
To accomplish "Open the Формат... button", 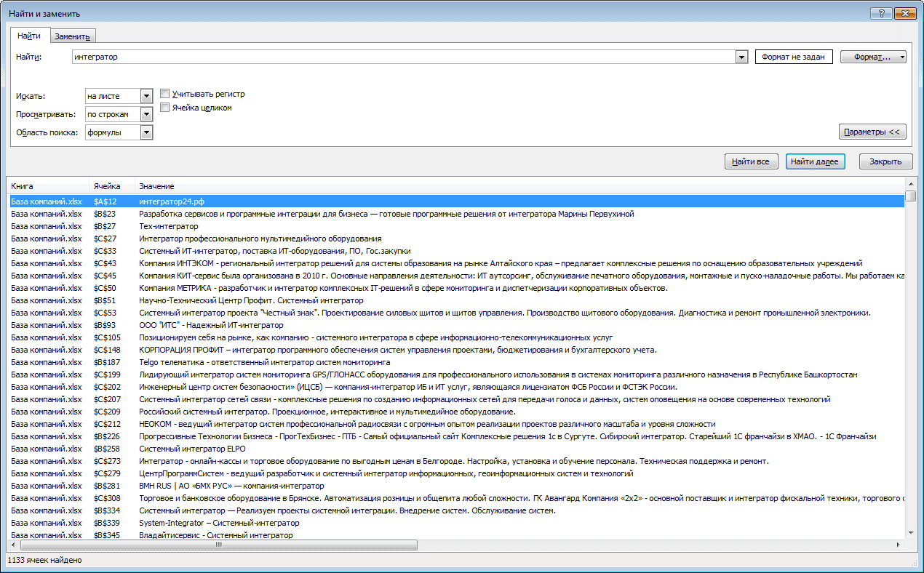I will pos(873,57).
